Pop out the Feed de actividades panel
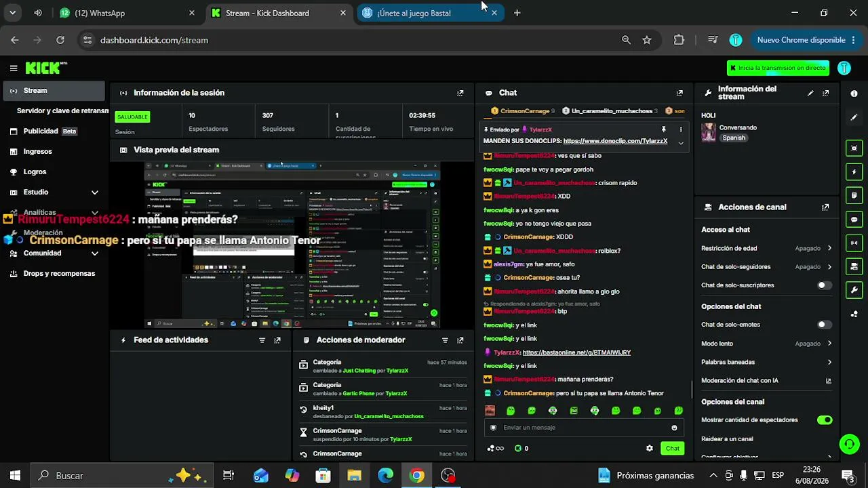The width and height of the screenshot is (868, 488). pyautogui.click(x=277, y=340)
